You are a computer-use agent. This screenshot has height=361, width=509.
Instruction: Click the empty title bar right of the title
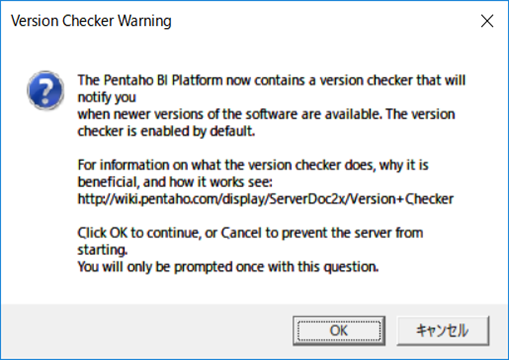320,21
